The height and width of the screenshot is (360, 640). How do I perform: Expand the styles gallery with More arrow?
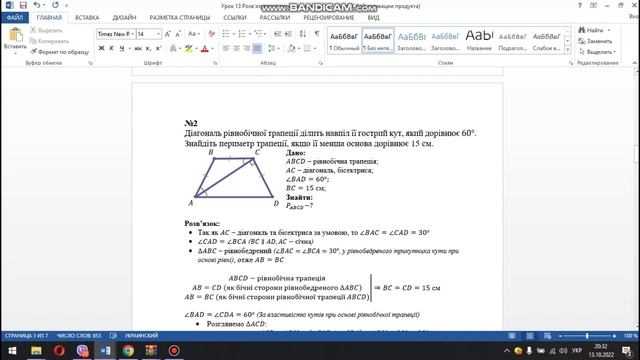(x=567, y=50)
